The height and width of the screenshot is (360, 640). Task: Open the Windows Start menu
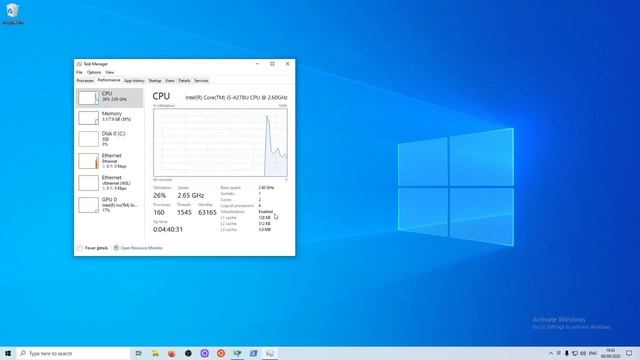(8, 353)
